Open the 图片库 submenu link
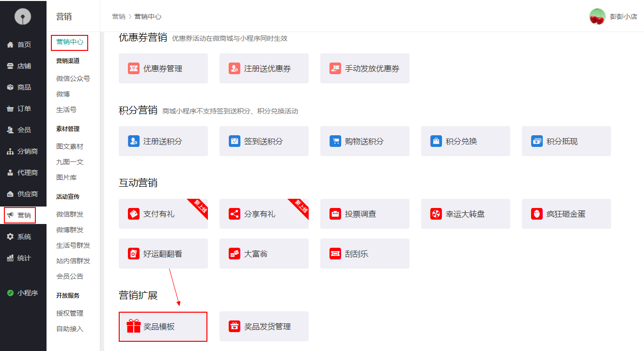 [x=66, y=177]
